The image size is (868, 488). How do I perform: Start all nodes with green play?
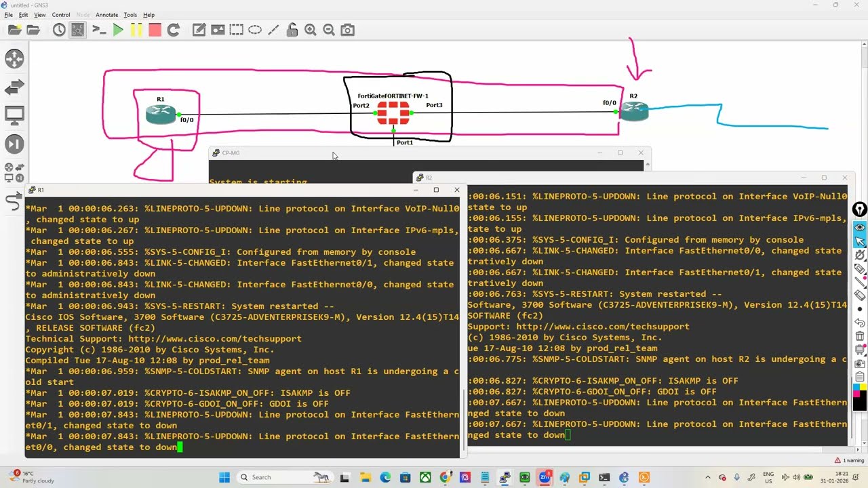tap(118, 30)
